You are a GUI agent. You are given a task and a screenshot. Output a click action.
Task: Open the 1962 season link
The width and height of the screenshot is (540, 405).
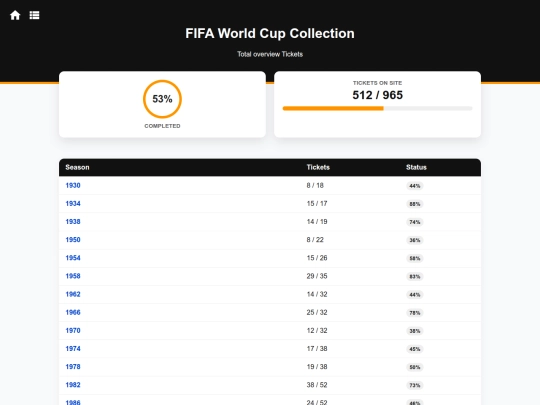pyautogui.click(x=73, y=294)
